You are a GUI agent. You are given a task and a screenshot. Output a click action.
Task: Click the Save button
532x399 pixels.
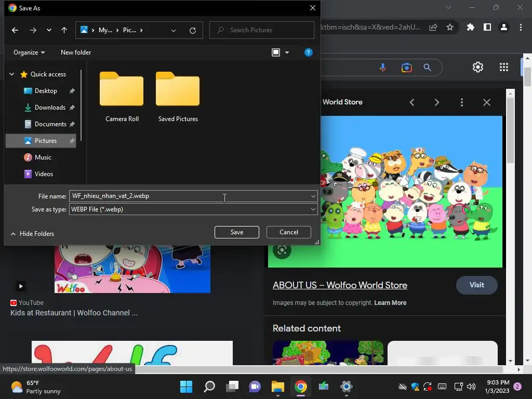[x=237, y=232]
